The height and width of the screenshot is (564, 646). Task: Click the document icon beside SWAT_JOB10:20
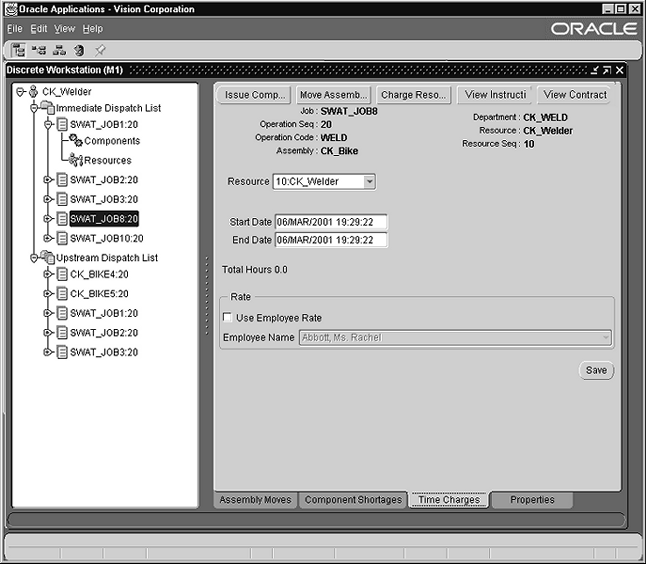pyautogui.click(x=62, y=238)
